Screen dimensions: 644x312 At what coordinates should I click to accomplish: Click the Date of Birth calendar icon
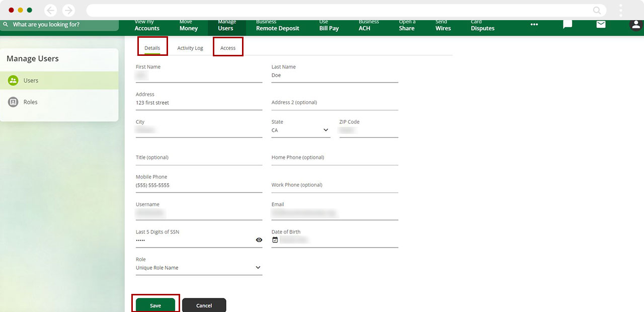(275, 240)
